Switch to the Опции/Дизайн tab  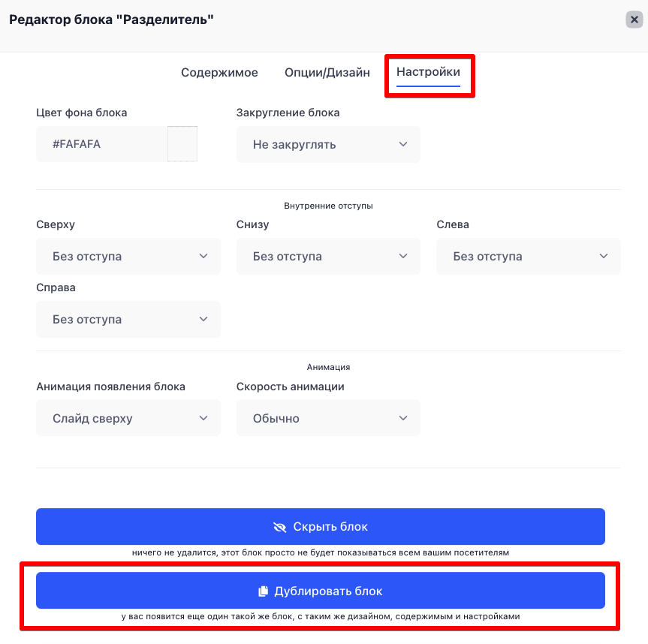point(327,73)
